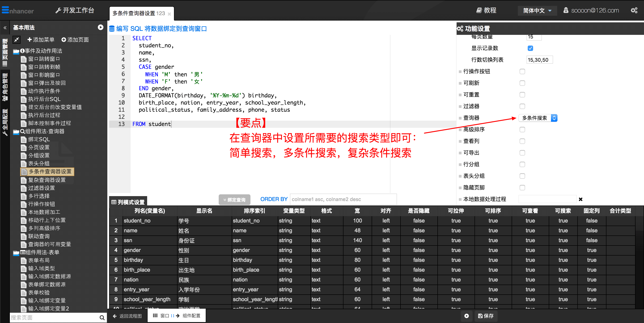Click the shrink arrows icon near 添加菜单

17,40
